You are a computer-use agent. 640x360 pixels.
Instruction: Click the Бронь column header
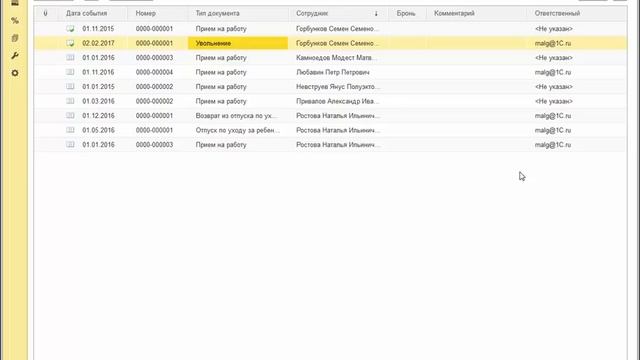(x=406, y=13)
